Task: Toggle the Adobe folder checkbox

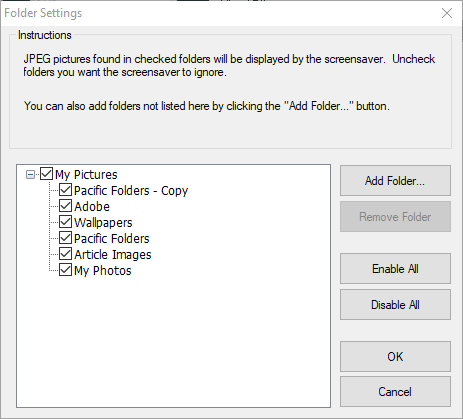Action: pos(65,206)
